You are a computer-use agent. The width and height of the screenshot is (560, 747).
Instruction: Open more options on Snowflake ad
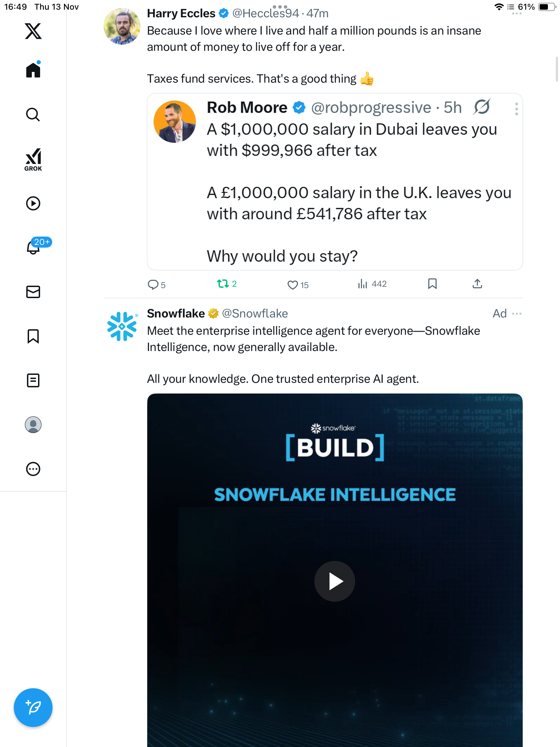[x=517, y=314]
